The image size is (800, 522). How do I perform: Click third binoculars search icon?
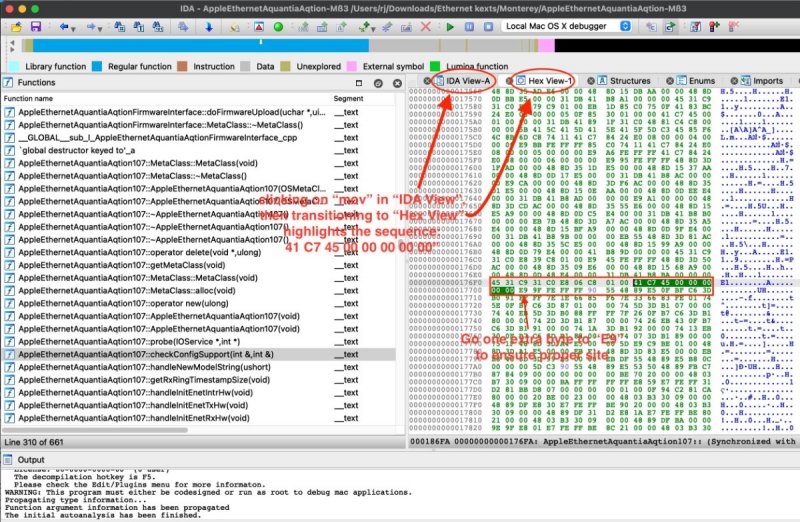(158, 27)
